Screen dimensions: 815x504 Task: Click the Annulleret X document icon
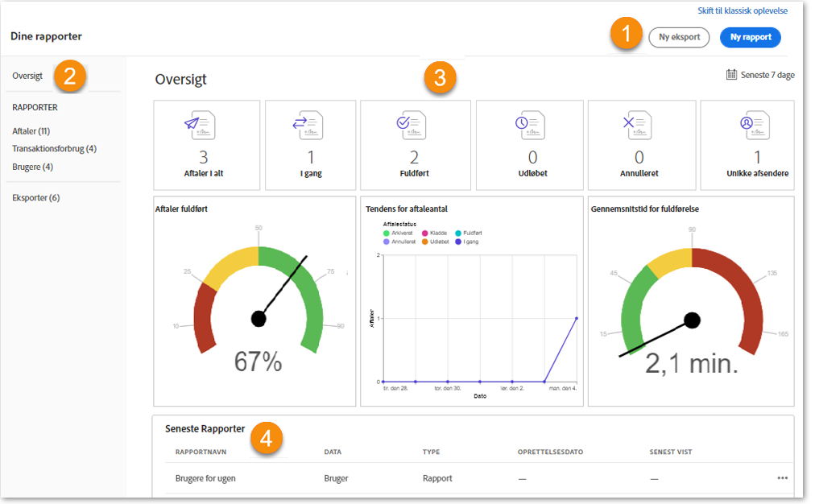coord(639,124)
